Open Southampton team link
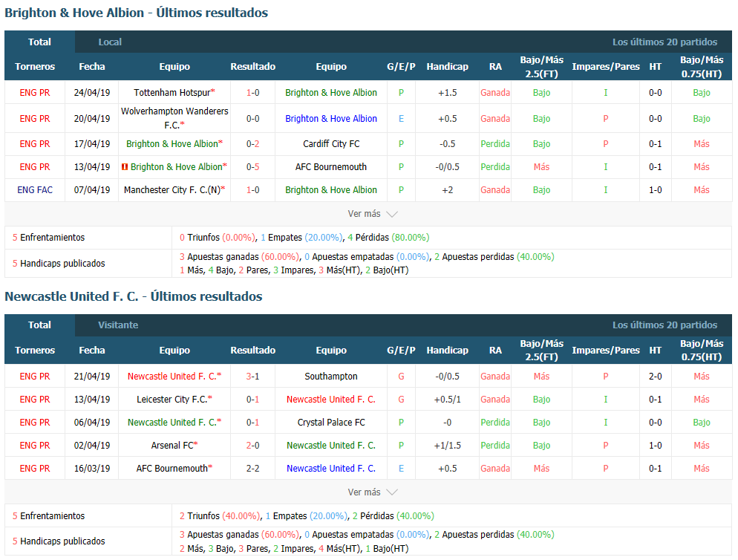 (331, 377)
